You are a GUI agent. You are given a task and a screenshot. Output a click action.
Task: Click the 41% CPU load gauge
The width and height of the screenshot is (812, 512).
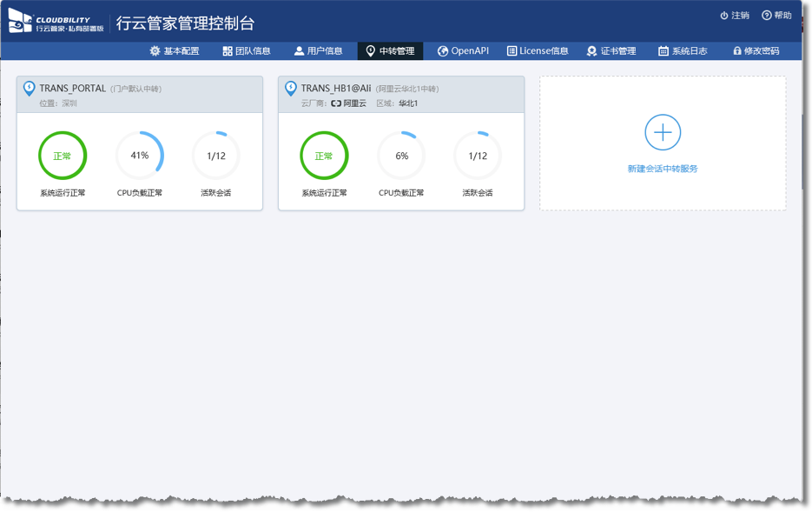tap(140, 156)
